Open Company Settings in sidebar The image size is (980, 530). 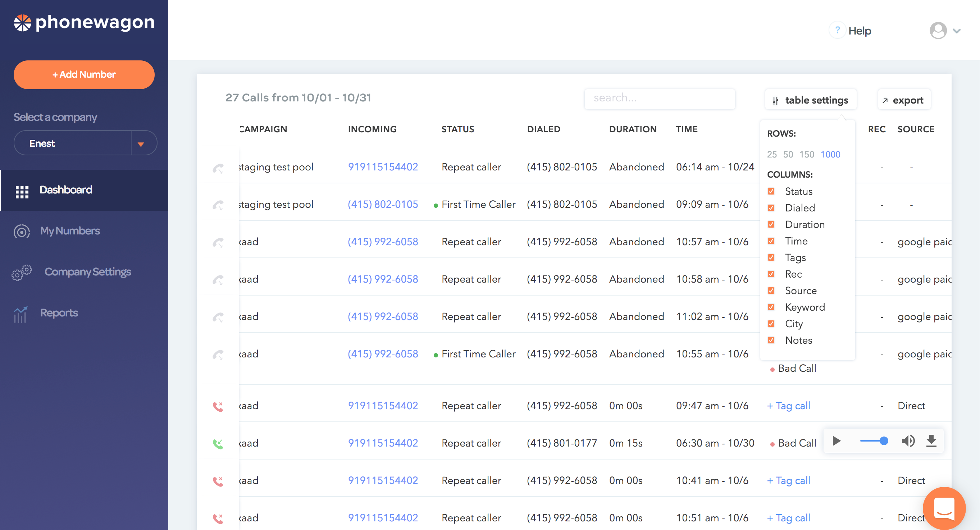click(87, 272)
